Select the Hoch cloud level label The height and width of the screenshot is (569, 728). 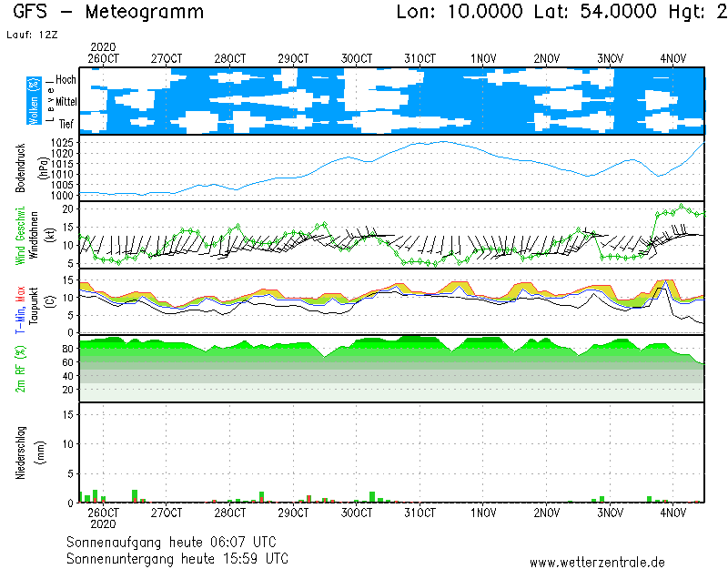tap(66, 80)
